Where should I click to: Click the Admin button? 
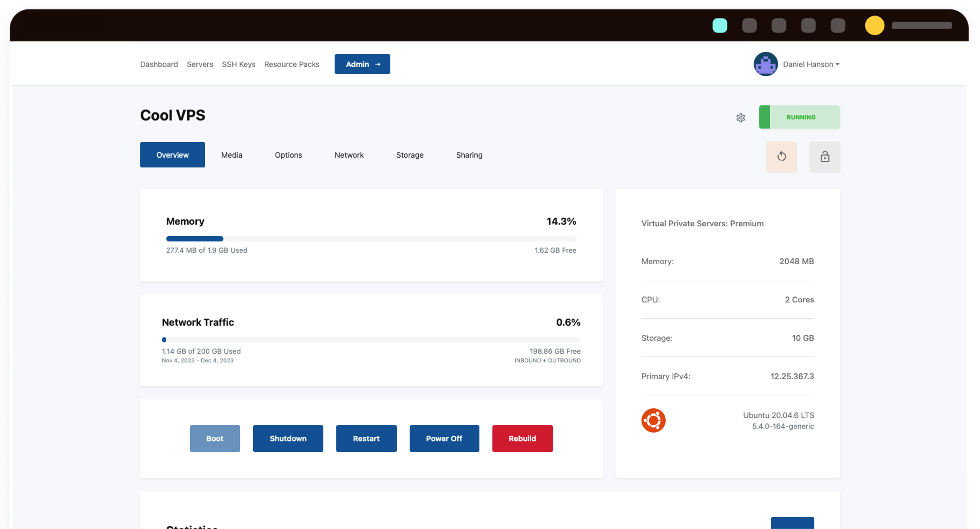pos(362,64)
